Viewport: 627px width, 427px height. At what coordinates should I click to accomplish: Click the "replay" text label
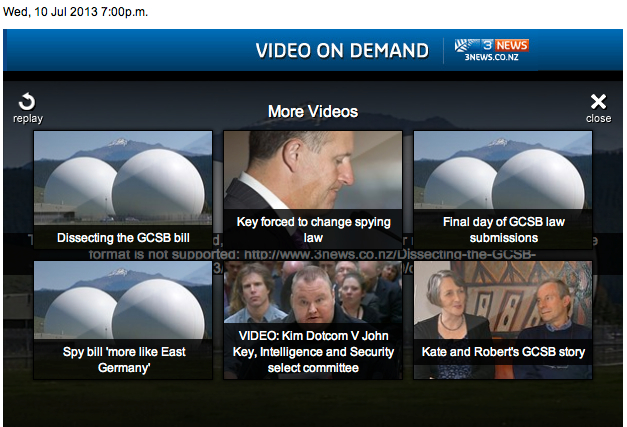(x=28, y=119)
